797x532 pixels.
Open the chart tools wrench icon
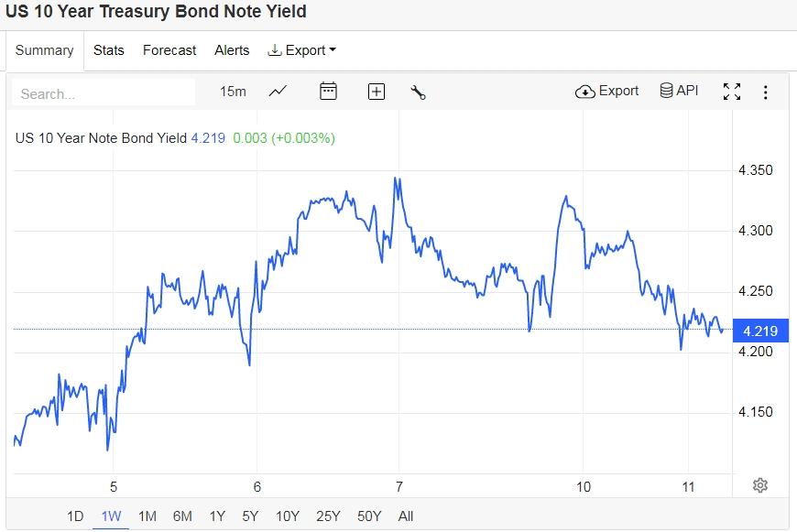(419, 92)
